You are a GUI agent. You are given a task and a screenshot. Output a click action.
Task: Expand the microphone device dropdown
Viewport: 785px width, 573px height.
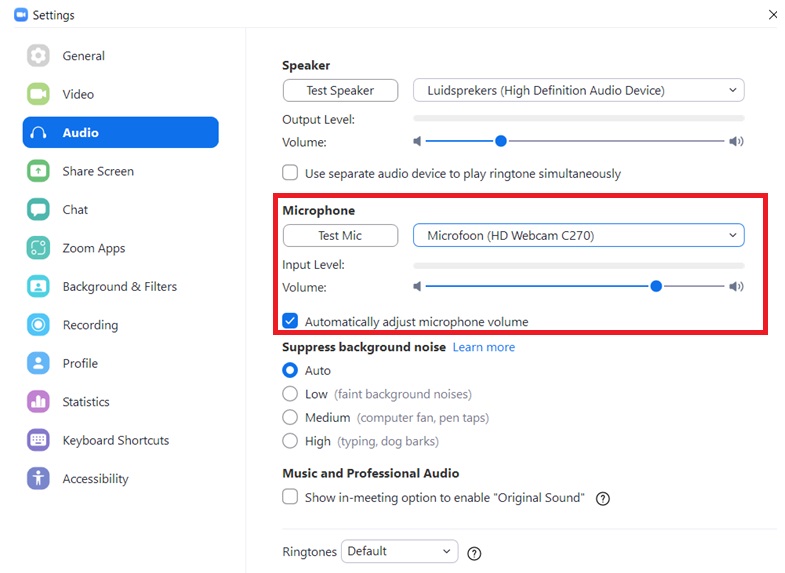point(578,236)
